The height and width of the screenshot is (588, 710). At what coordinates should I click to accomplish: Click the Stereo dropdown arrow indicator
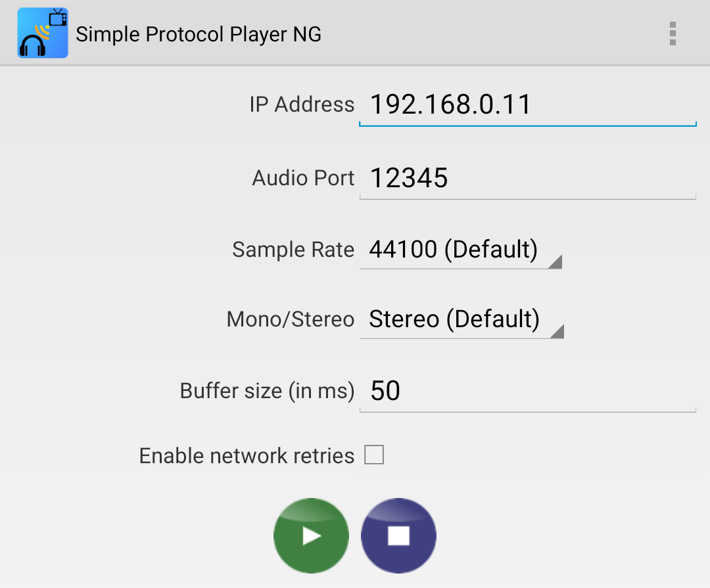click(x=557, y=331)
